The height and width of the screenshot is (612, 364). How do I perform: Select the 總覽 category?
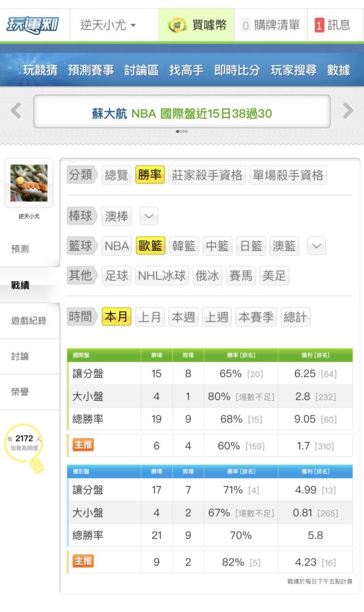coord(116,175)
